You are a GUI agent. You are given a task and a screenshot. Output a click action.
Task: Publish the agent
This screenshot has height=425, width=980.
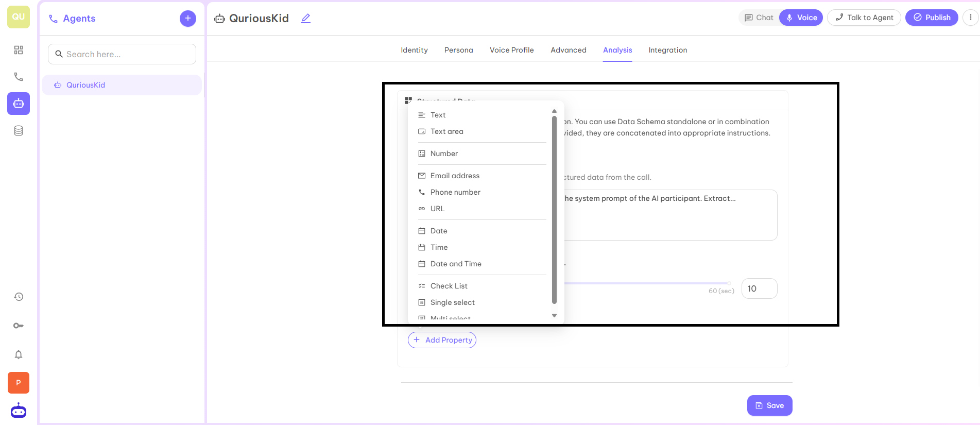click(x=932, y=18)
